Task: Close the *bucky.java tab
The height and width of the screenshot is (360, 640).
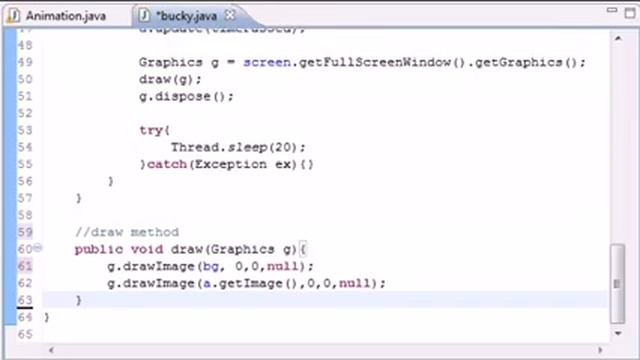Action: [x=230, y=15]
